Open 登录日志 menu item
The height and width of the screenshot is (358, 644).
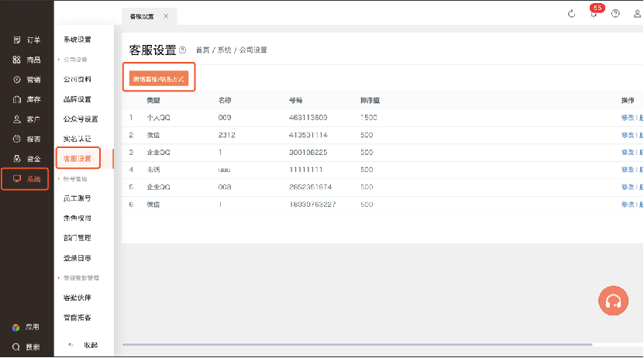[77, 257]
